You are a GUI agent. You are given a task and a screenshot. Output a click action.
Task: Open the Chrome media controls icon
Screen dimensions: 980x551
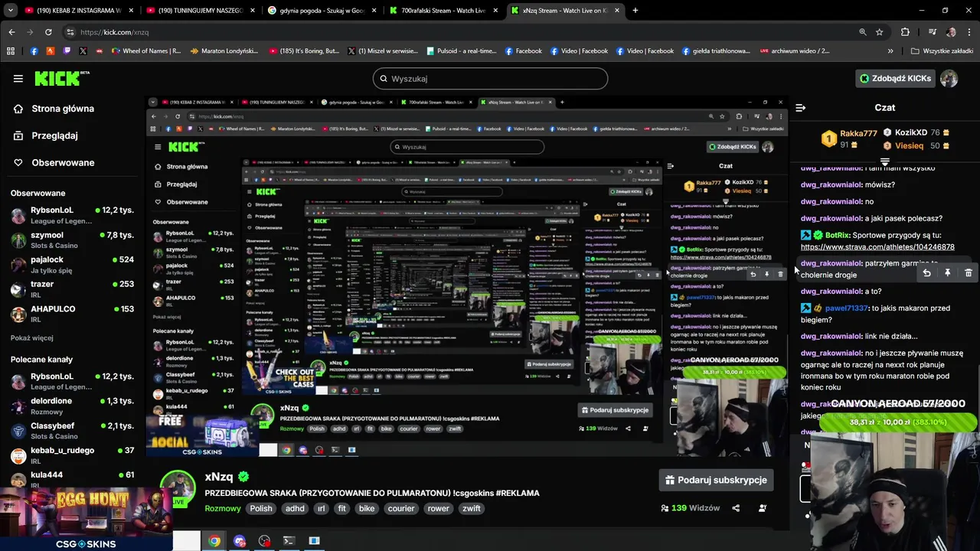932,32
